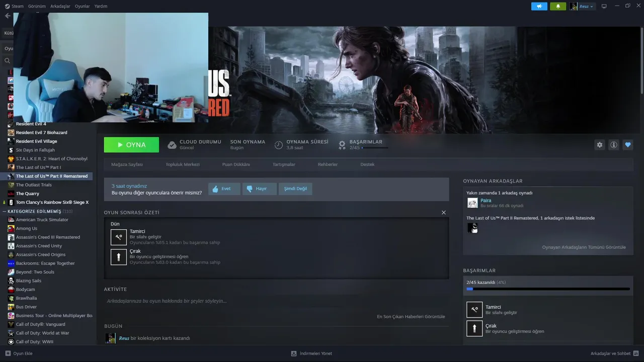Toggle favorite heart icon for this game
Screen dimensions: 644x362
[628, 145]
